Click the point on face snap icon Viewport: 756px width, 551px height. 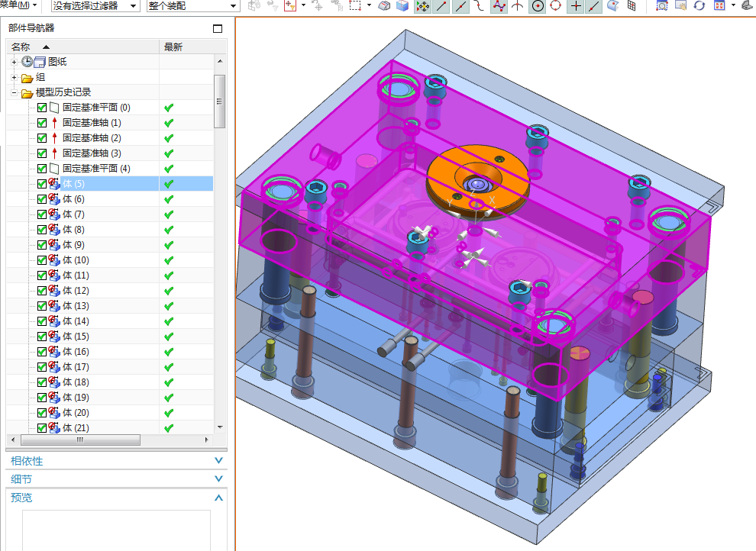(612, 6)
